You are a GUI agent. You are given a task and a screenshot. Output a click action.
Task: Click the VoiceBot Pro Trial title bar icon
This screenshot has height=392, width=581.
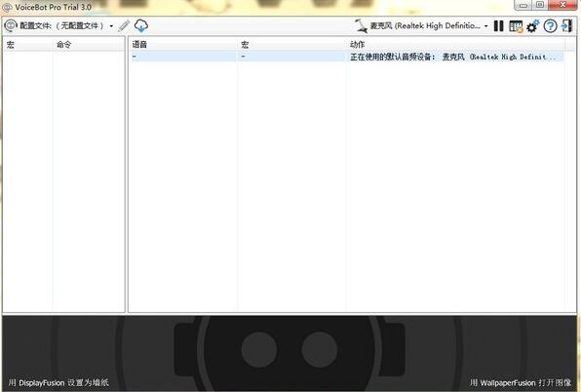coord(7,7)
